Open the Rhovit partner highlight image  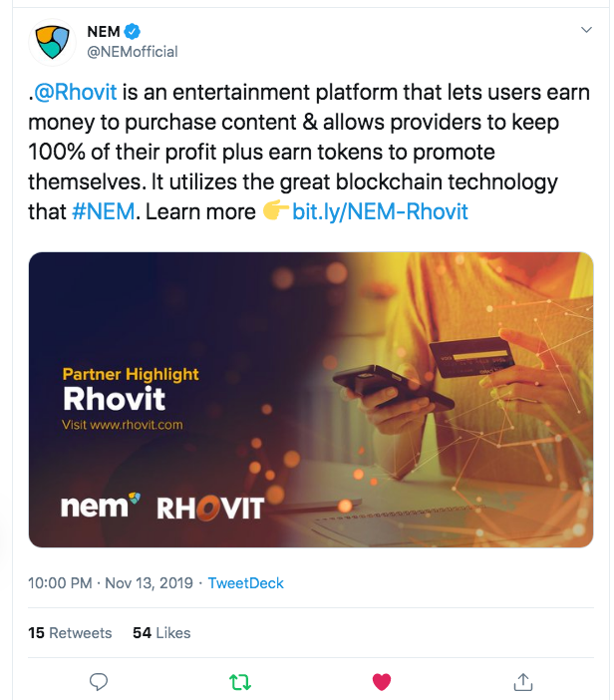[311, 400]
